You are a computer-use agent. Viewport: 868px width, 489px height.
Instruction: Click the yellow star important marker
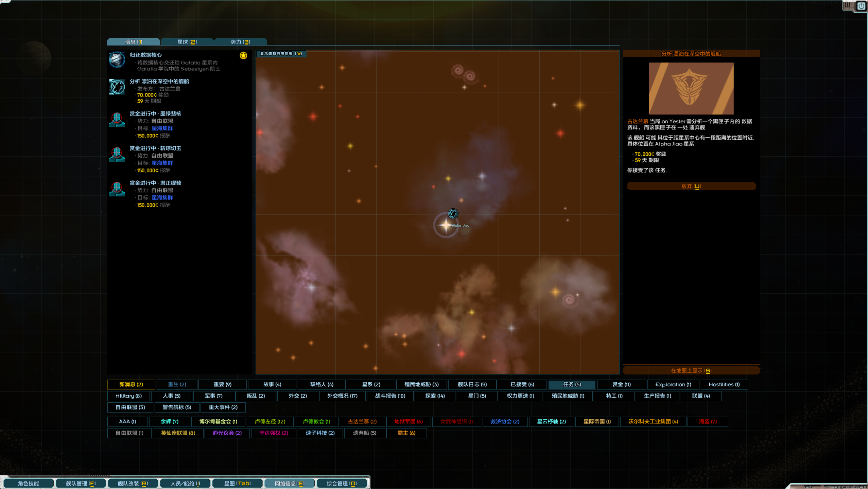coord(243,55)
